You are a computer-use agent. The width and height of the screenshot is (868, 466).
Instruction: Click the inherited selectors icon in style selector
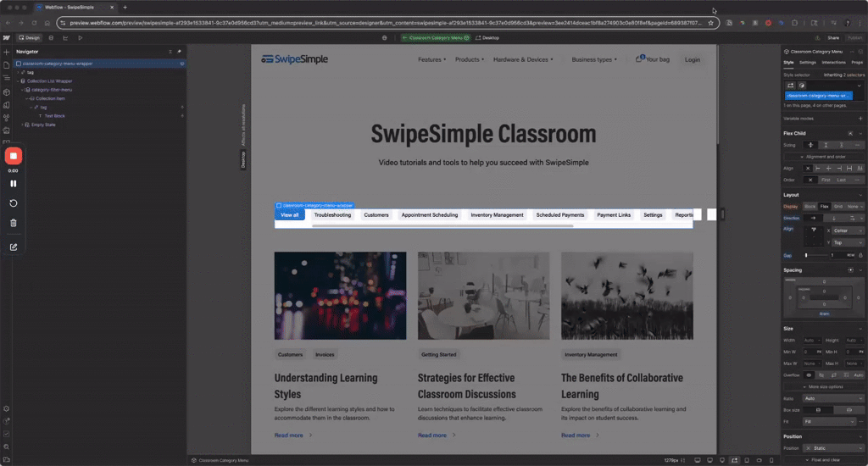pos(791,86)
